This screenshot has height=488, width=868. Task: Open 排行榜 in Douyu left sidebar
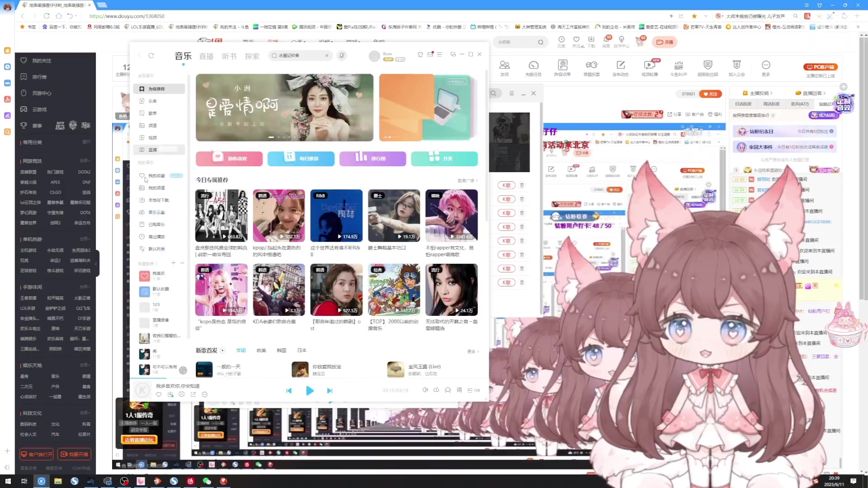(x=39, y=77)
